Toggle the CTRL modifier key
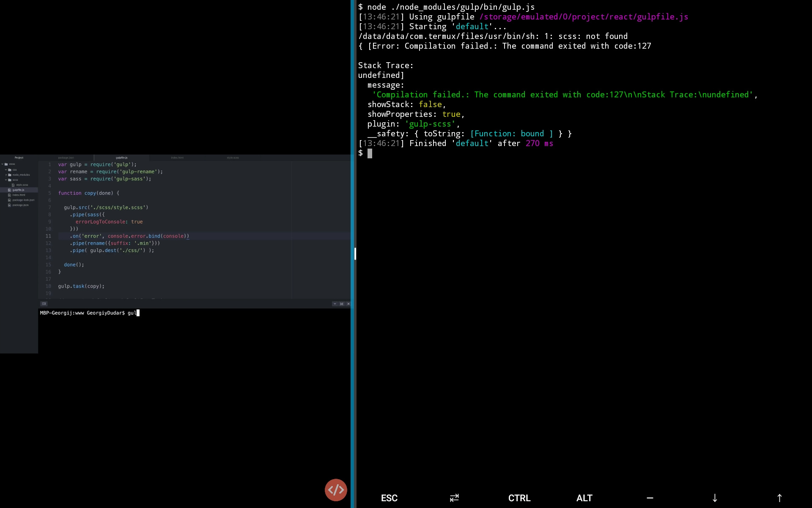Screen dimensions: 812x508 pyautogui.click(x=519, y=498)
